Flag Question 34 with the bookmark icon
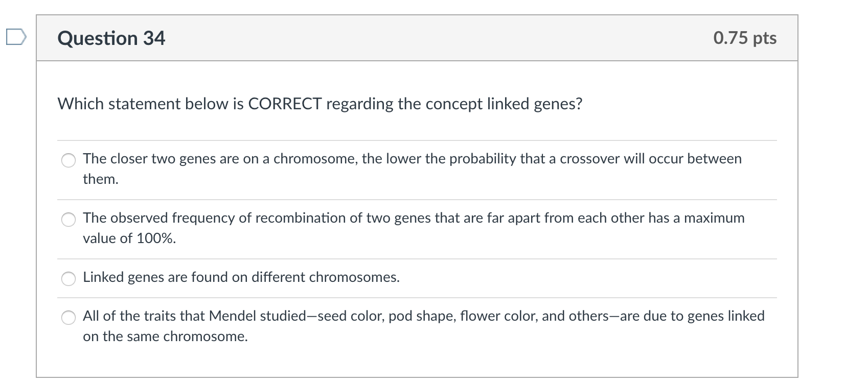 15,37
